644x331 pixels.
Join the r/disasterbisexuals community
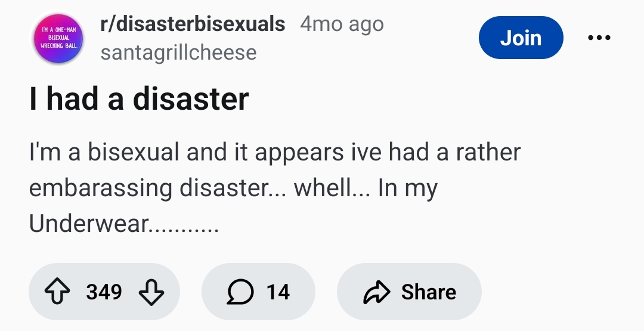pos(521,38)
